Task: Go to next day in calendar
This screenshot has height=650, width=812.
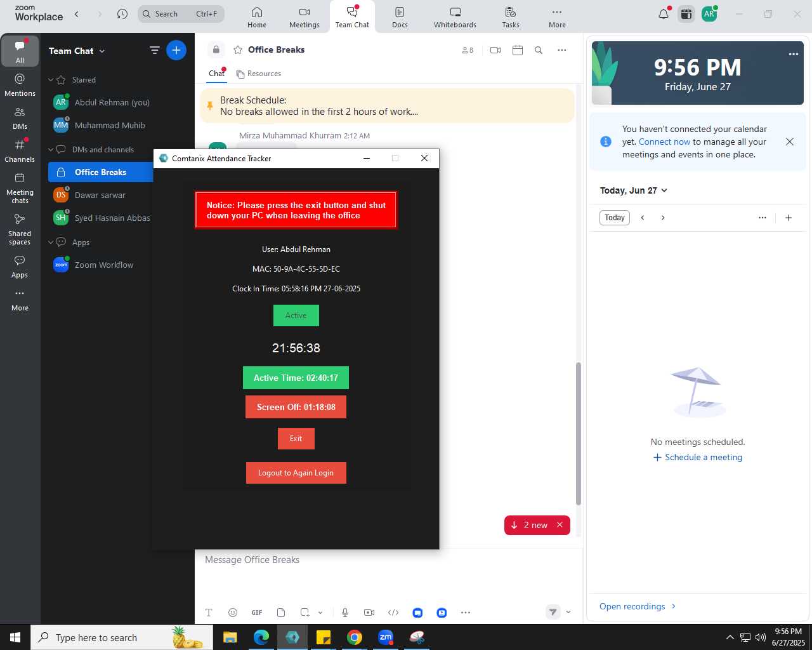Action: click(x=663, y=218)
